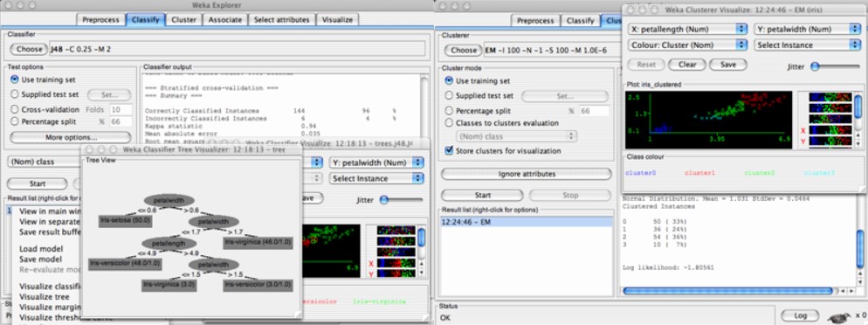This screenshot has height=325, width=868.
Task: Open More options... in the Classify panel
Action: 71,137
